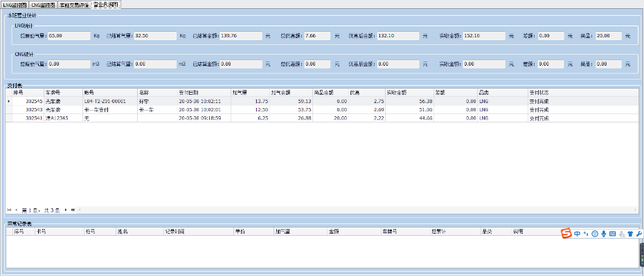Click the horizontal scrollbar left arrow of payment table
644x276 pixels.
point(79,210)
